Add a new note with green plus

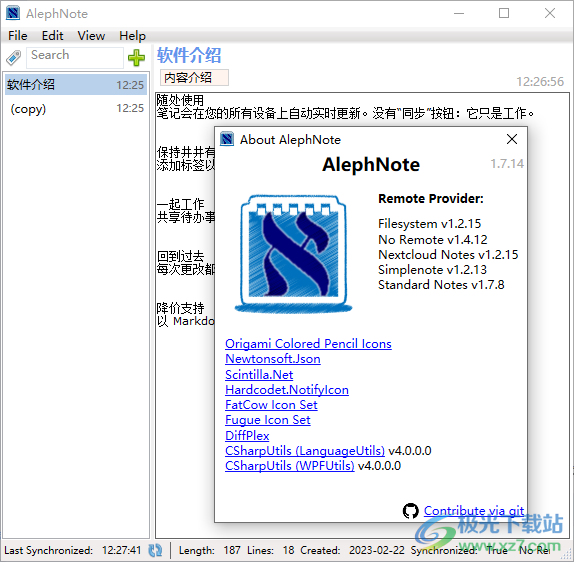tap(136, 57)
